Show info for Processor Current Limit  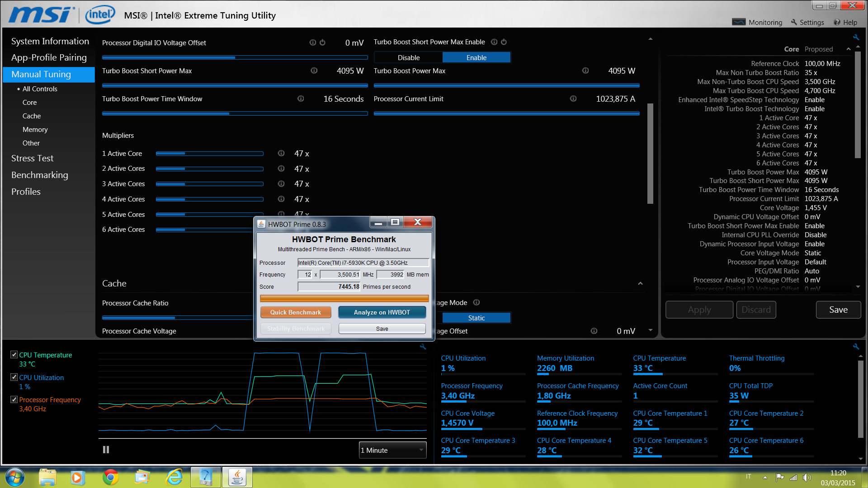point(573,99)
